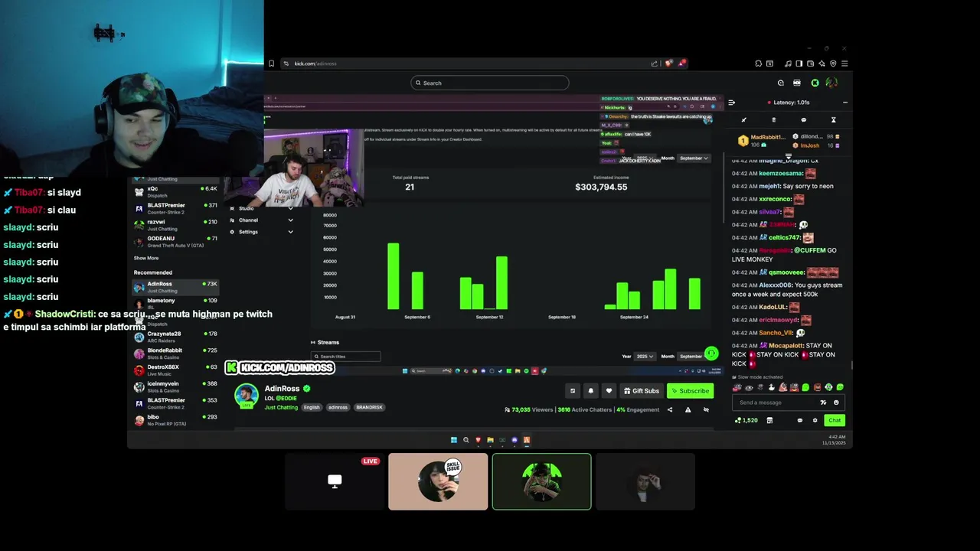Open the user profile avatar menu
The width and height of the screenshot is (980, 551).
point(831,83)
